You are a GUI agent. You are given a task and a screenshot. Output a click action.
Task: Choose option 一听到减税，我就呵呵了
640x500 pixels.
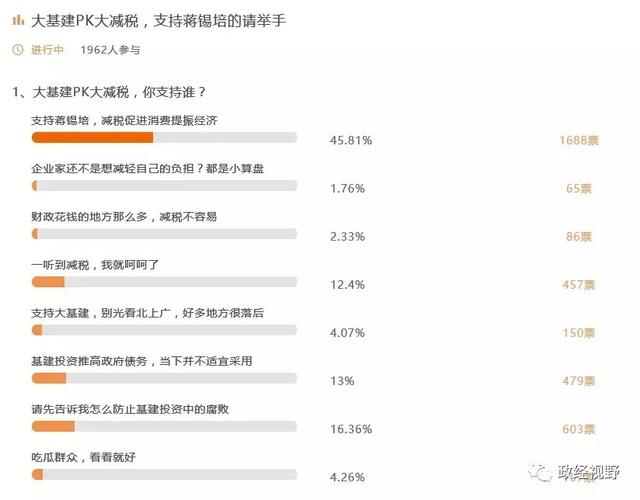click(95, 265)
